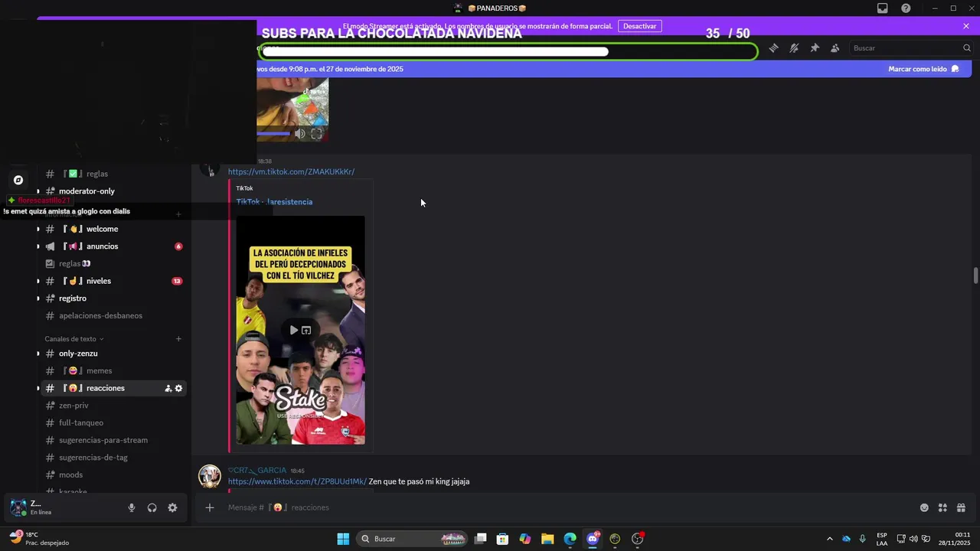This screenshot has height=551, width=980.
Task: Open the zen-priv channel
Action: click(x=113, y=406)
